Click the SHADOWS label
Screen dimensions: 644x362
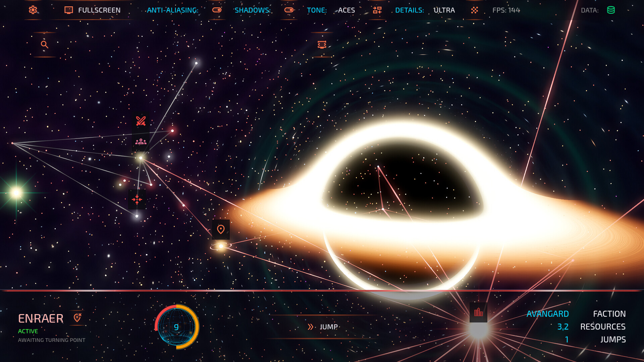(x=252, y=10)
